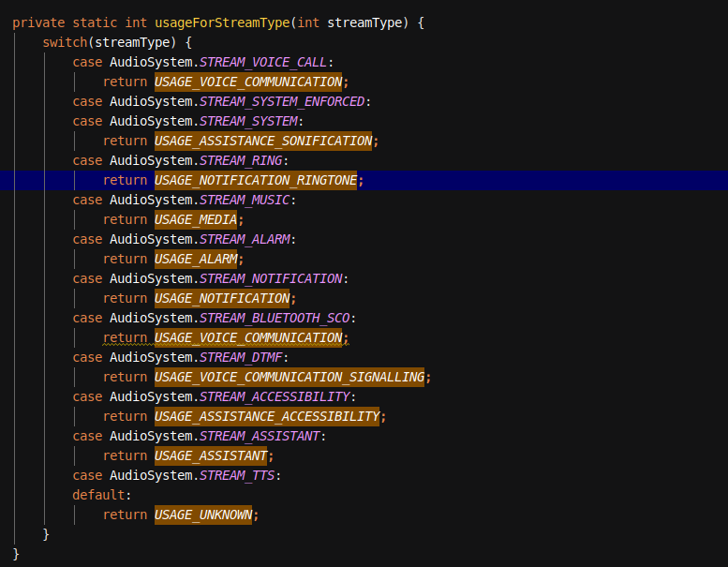Click the static keyword
The image size is (728, 567).
pos(96,22)
